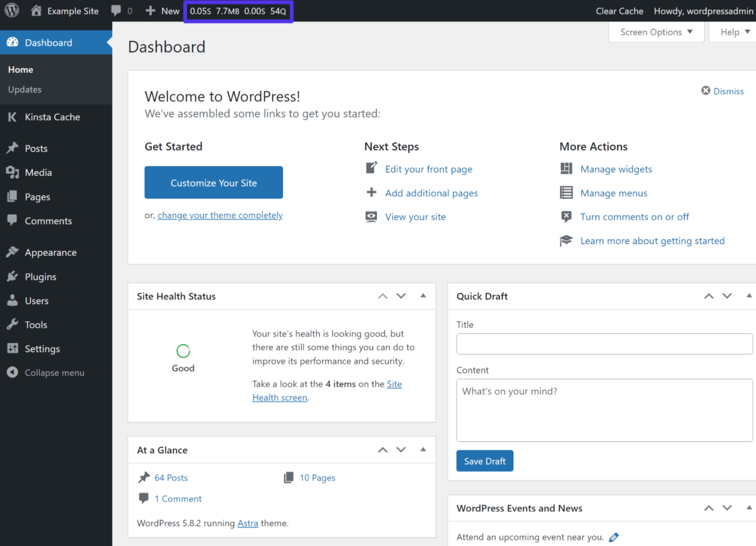Open the Media library icon
The height and width of the screenshot is (546, 756).
click(x=13, y=172)
